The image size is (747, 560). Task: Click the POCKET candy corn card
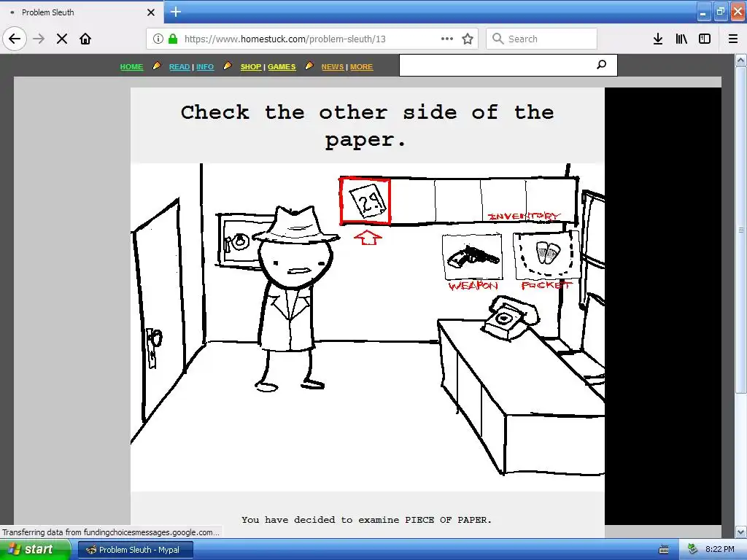tap(546, 255)
